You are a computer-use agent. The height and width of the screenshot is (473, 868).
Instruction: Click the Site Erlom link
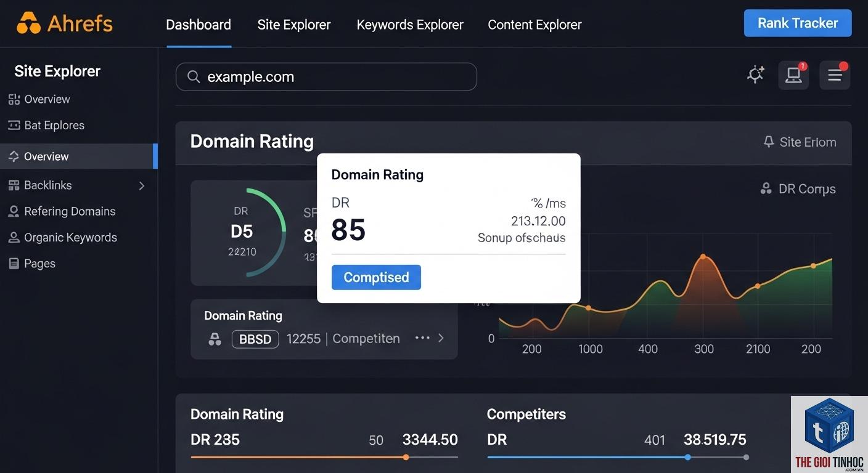(x=808, y=142)
